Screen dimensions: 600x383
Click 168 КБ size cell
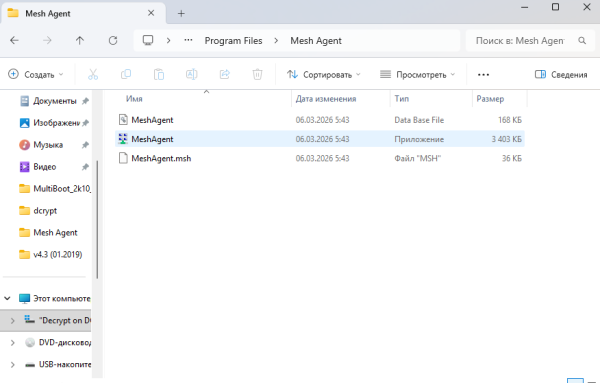tap(510, 120)
